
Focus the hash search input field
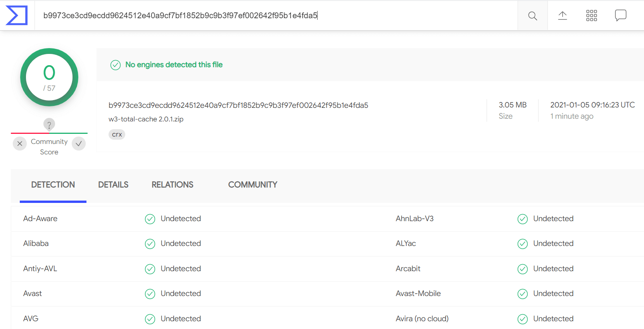[276, 16]
